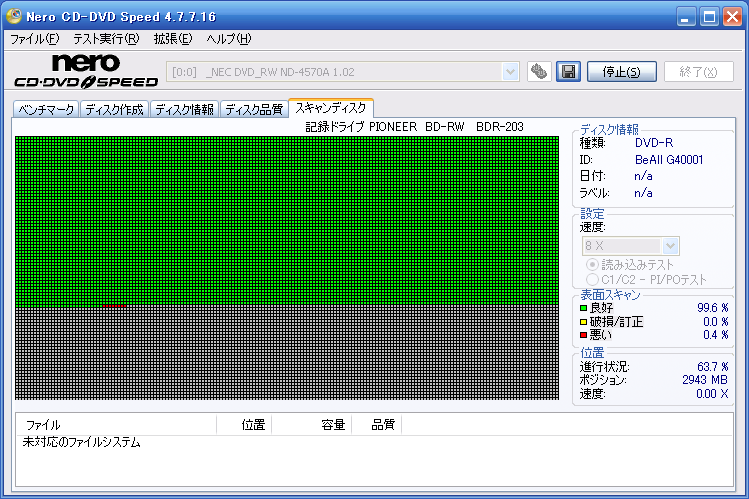Open the 拡張(E) menu
Viewport: 749px width, 499px height.
173,39
